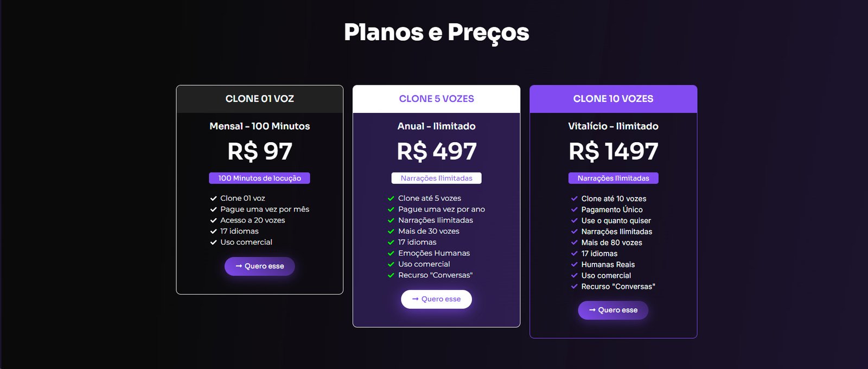Click the "R$ 1497" price
The image size is (868, 369).
tap(613, 151)
